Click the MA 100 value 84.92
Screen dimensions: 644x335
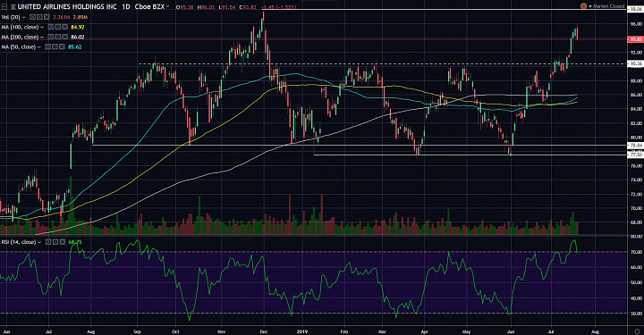(x=78, y=27)
